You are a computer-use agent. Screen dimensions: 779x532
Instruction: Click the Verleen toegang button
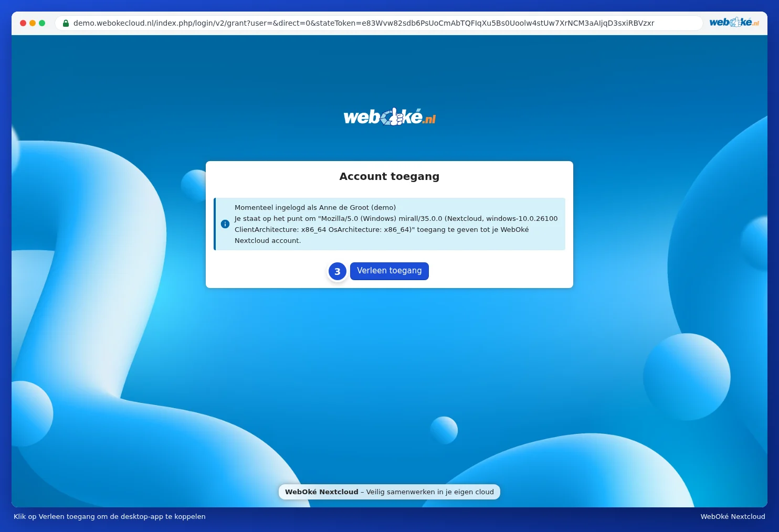(389, 271)
